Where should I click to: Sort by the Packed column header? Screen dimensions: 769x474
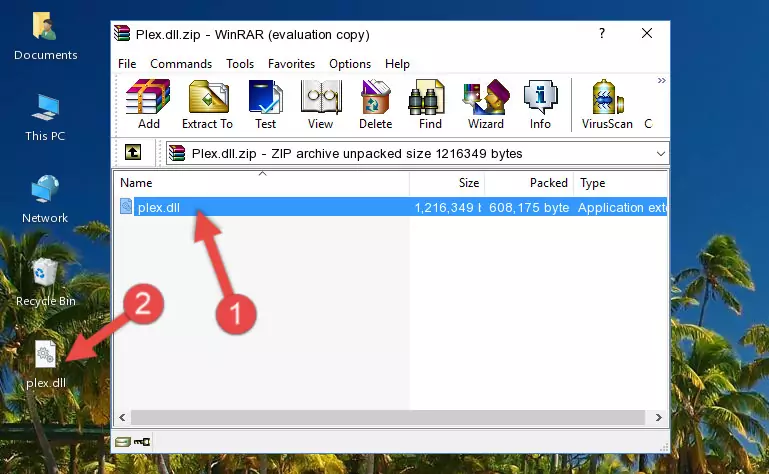pos(529,183)
